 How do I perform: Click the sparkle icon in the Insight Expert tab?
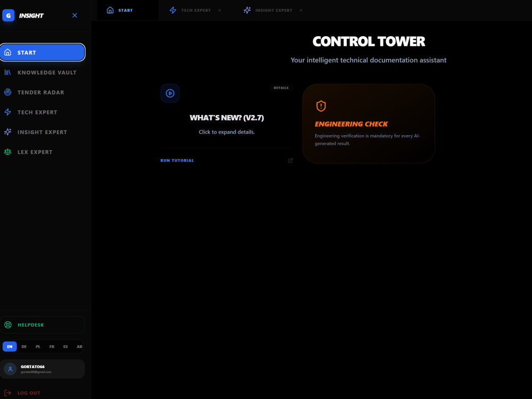pos(247,10)
